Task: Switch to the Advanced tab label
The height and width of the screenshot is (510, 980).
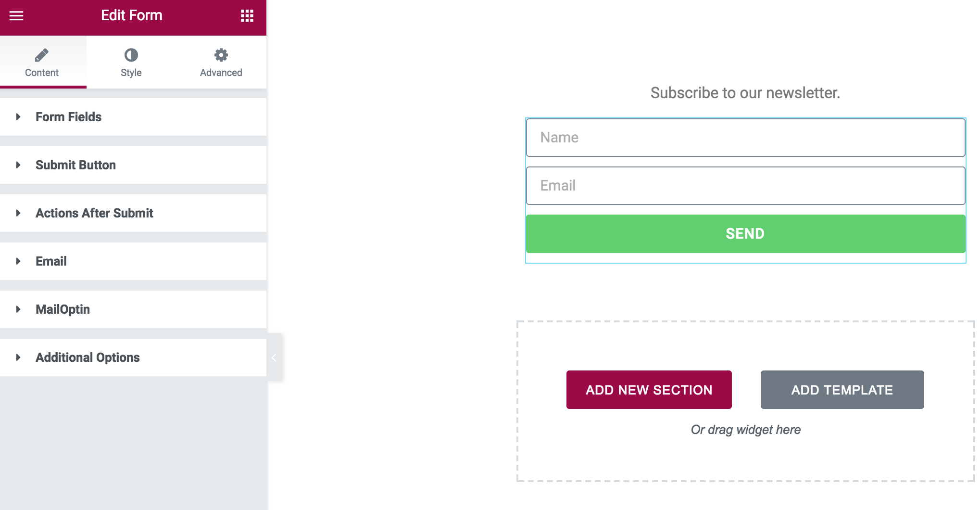Action: tap(221, 73)
